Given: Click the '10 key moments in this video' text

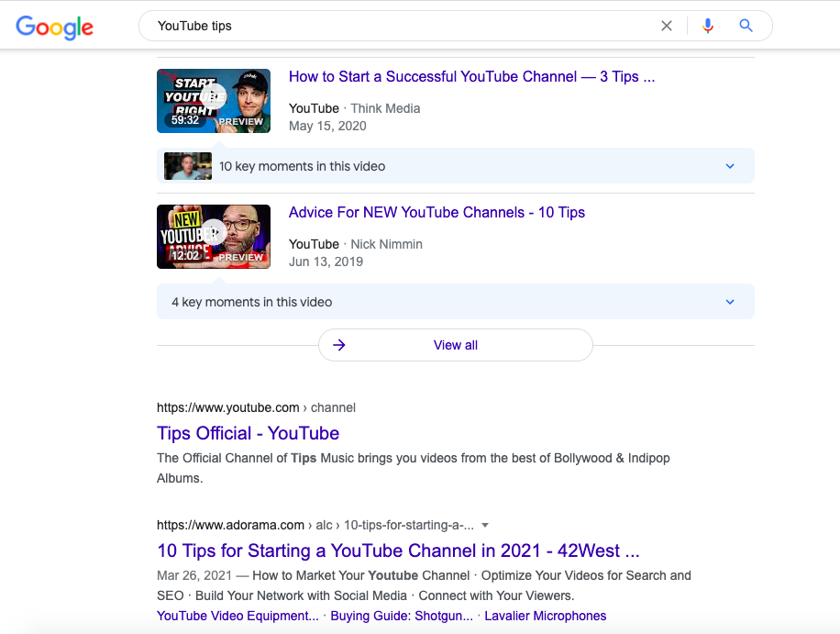Looking at the screenshot, I should 302,166.
